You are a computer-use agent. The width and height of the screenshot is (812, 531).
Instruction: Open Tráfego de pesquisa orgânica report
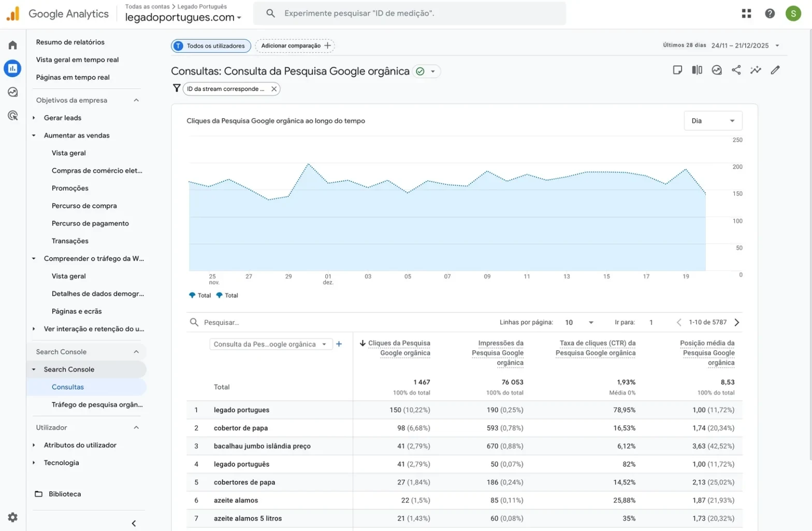[x=97, y=405]
